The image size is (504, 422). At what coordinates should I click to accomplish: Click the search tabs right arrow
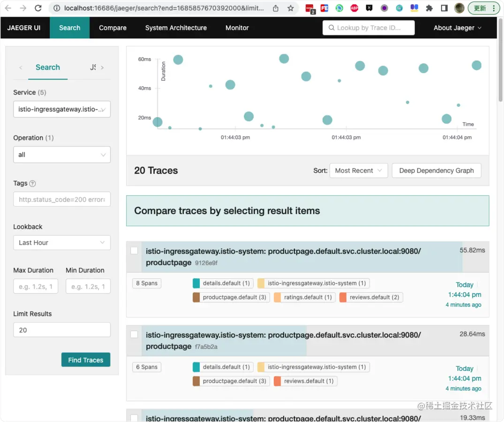[102, 67]
